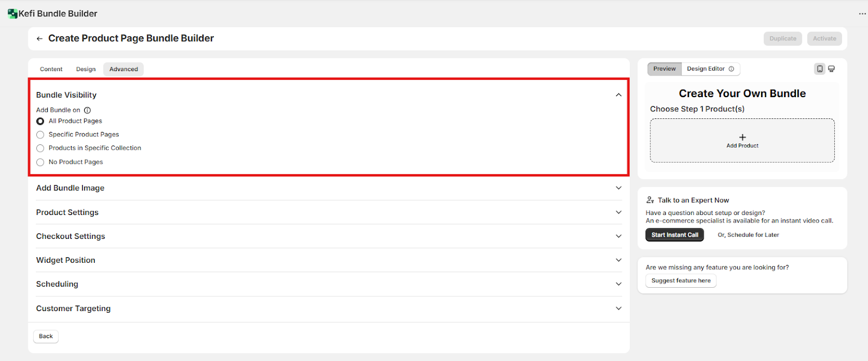
Task: Select the No Product Pages option
Action: (40, 162)
